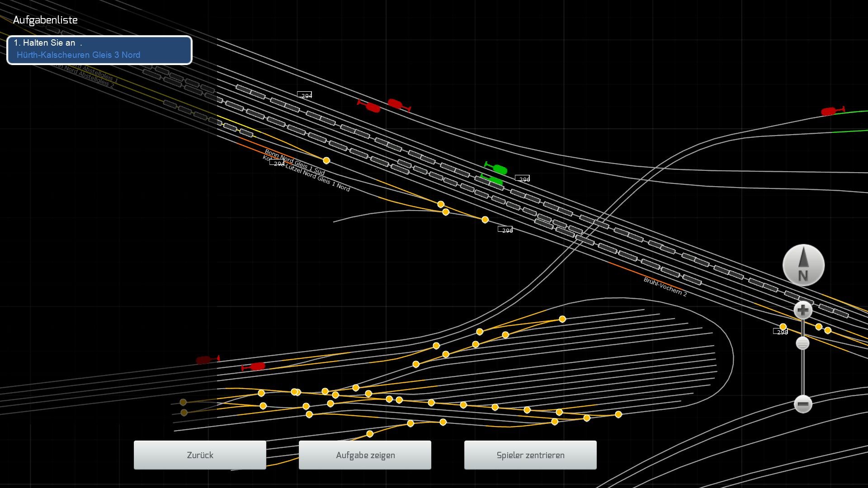Toggle the rightmost yard switch point

click(x=618, y=414)
